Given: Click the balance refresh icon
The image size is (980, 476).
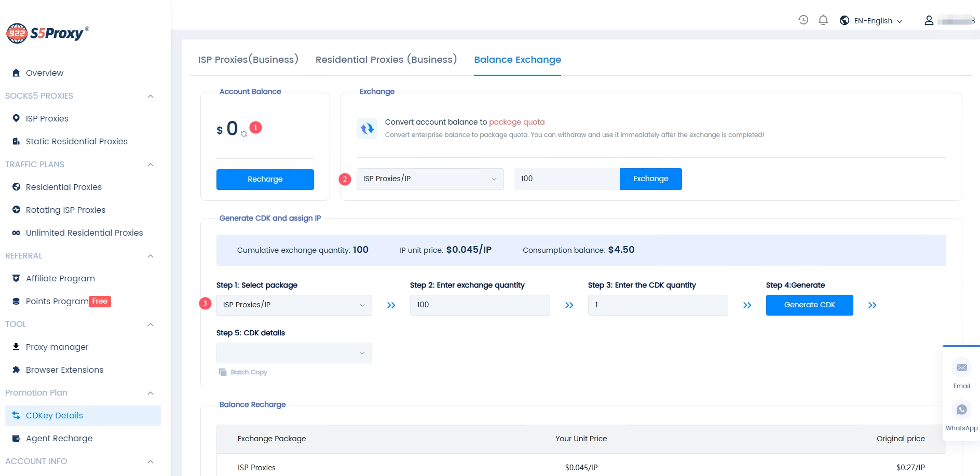Looking at the screenshot, I should pyautogui.click(x=244, y=134).
